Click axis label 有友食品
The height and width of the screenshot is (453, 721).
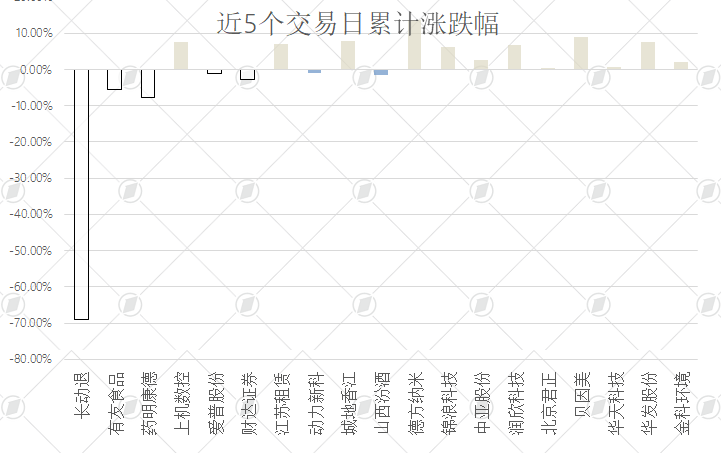pos(116,403)
